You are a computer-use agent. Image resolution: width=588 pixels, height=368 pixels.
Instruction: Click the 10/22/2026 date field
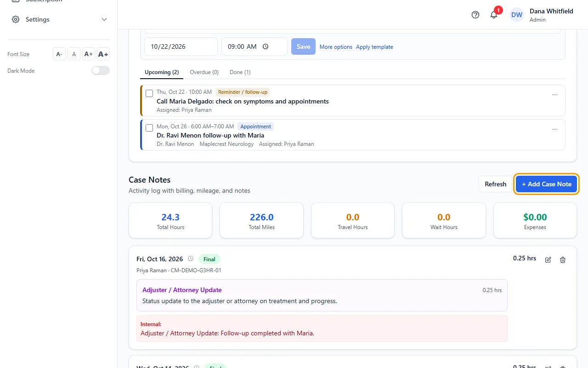[x=181, y=46]
